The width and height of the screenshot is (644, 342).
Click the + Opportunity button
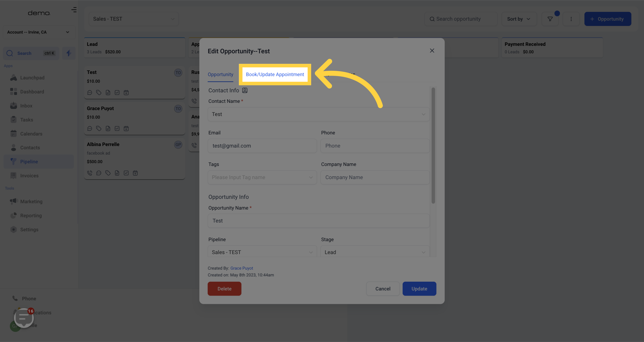pyautogui.click(x=608, y=19)
